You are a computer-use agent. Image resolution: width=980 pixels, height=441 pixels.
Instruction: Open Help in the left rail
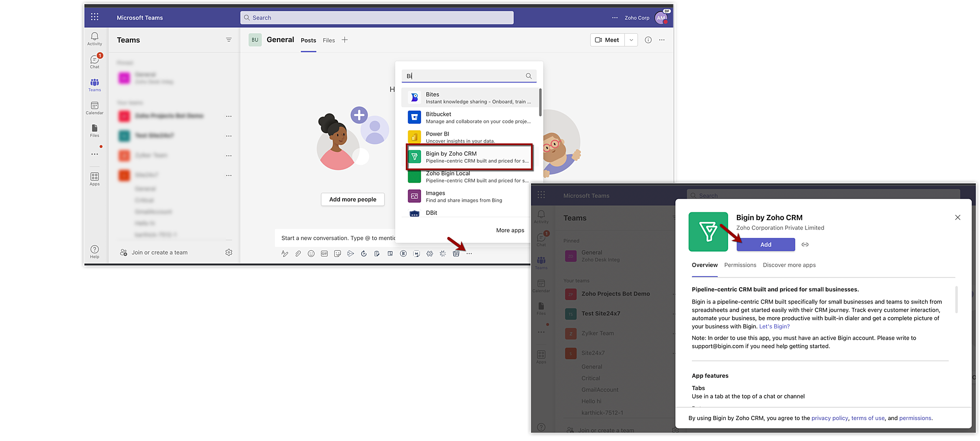click(x=95, y=252)
